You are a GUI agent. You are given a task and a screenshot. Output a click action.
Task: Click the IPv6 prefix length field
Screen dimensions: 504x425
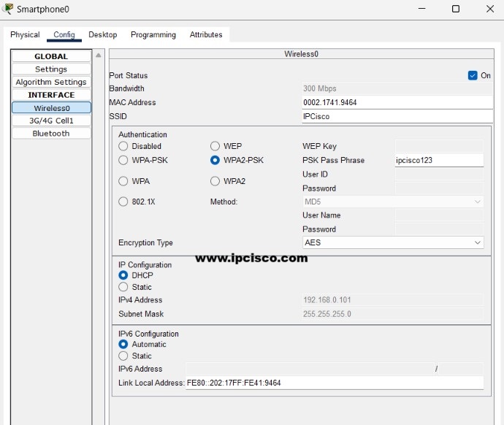(461, 369)
